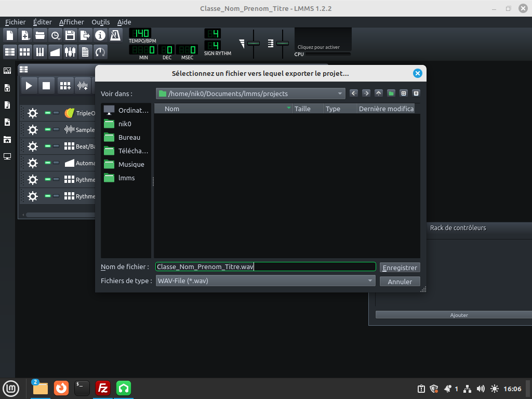Click the "Nom de fichier" text field
Screen dimensions: 532x399
(265, 267)
